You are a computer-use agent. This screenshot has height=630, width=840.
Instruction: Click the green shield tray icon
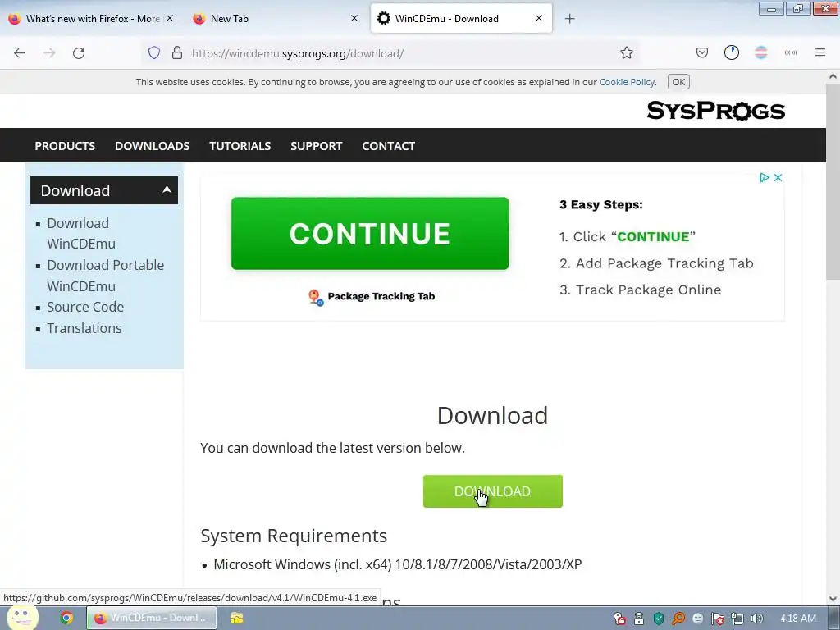pyautogui.click(x=659, y=619)
